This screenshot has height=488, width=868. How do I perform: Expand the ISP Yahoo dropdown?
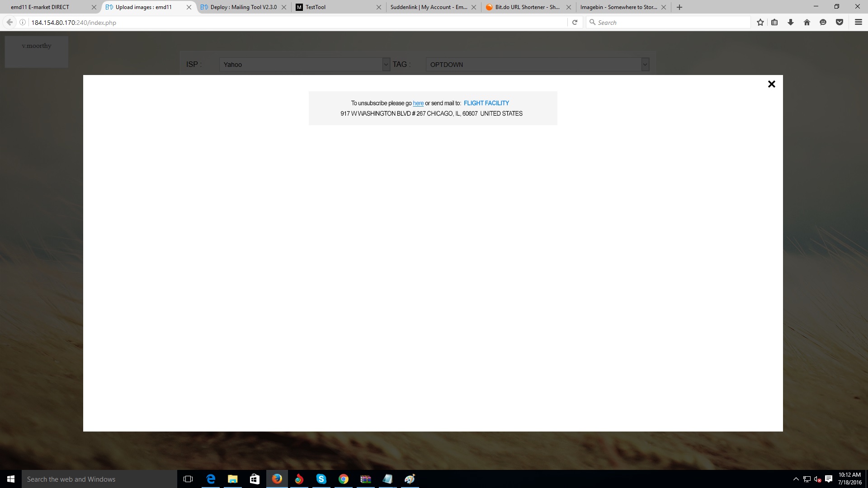[x=304, y=64]
